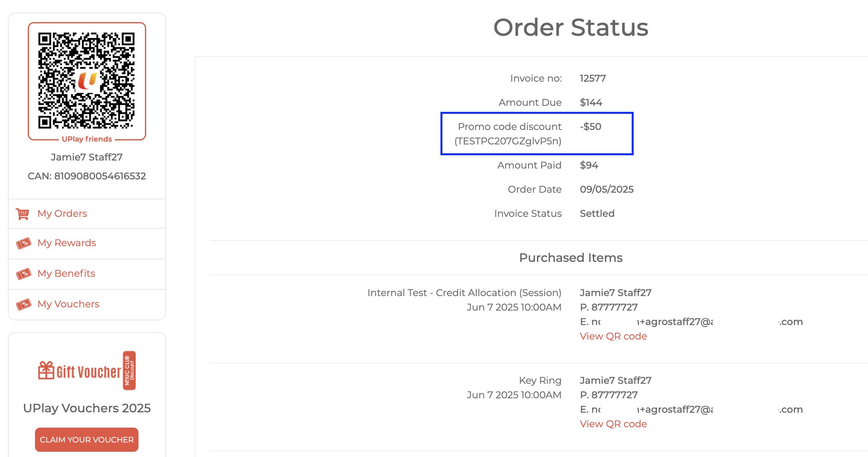868x457 pixels.
Task: Go to My Benefits page
Action: [x=66, y=274]
